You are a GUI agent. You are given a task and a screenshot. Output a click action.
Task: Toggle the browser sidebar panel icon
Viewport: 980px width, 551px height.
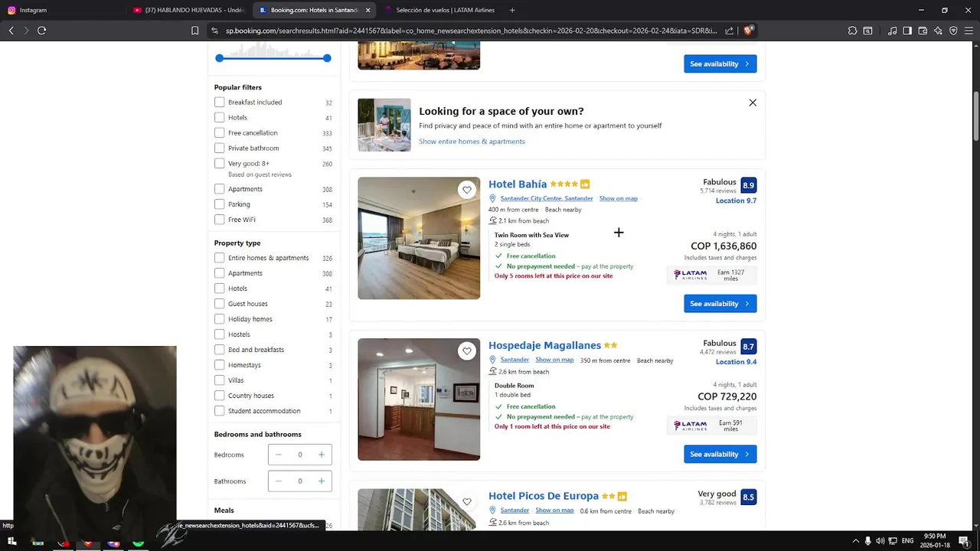907,31
